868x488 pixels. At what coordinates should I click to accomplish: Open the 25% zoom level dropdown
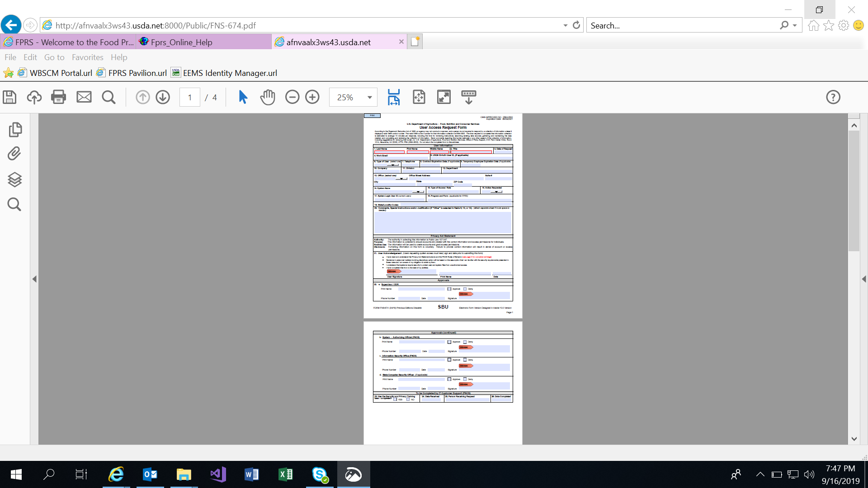[x=369, y=98]
